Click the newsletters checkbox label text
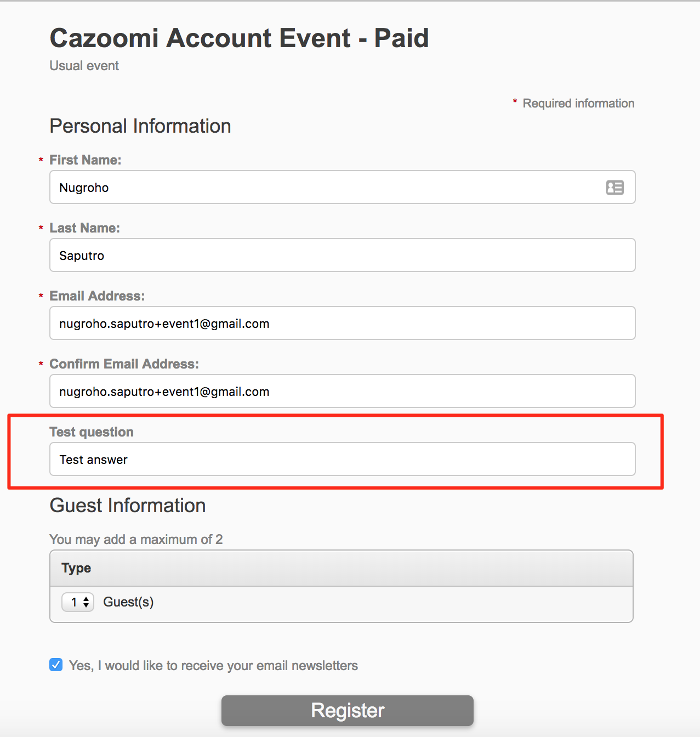 click(213, 666)
